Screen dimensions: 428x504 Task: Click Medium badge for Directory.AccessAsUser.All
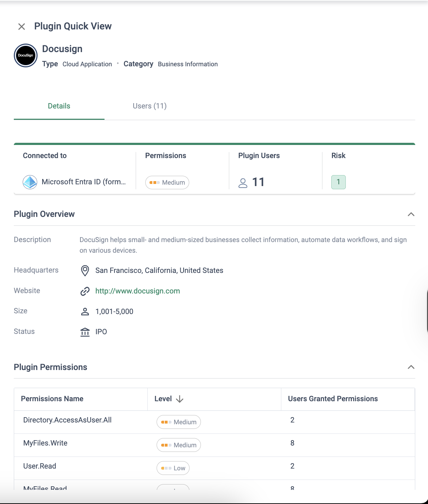pyautogui.click(x=179, y=422)
